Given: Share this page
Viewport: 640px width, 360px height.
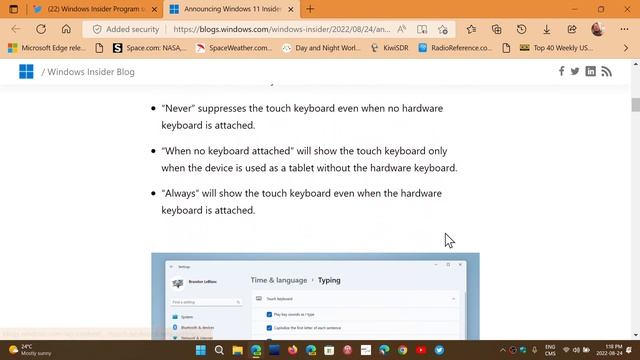Looking at the screenshot, I should [x=572, y=29].
